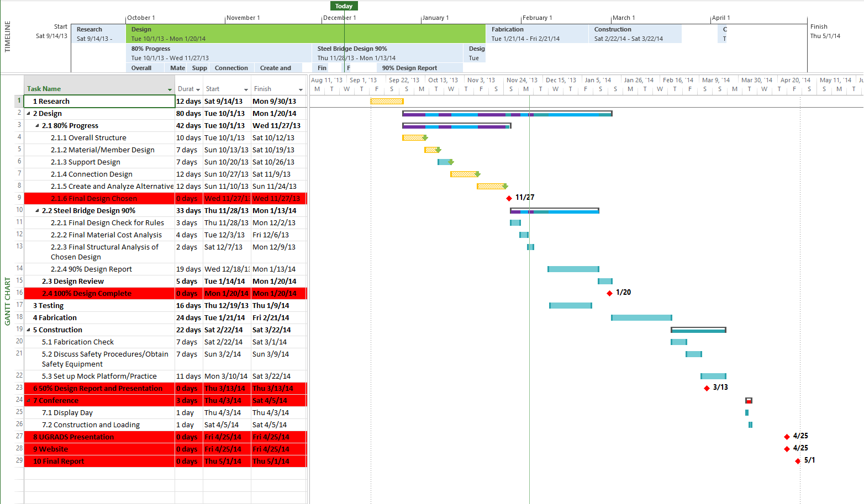The height and width of the screenshot is (504, 864).
Task: Collapse the 2.1 80% Progress subtask group
Action: click(x=38, y=125)
